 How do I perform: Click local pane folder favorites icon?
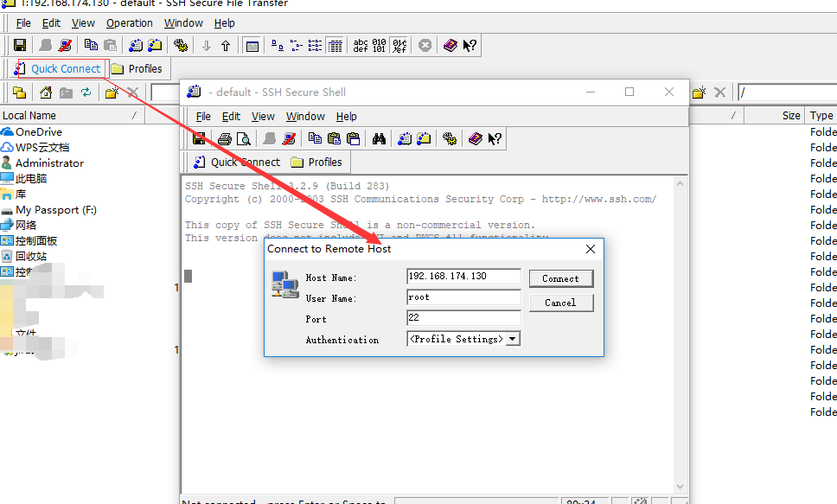pyautogui.click(x=20, y=93)
